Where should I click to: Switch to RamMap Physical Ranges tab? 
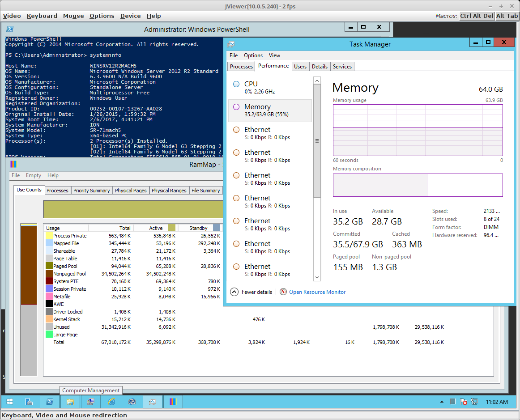coord(169,191)
